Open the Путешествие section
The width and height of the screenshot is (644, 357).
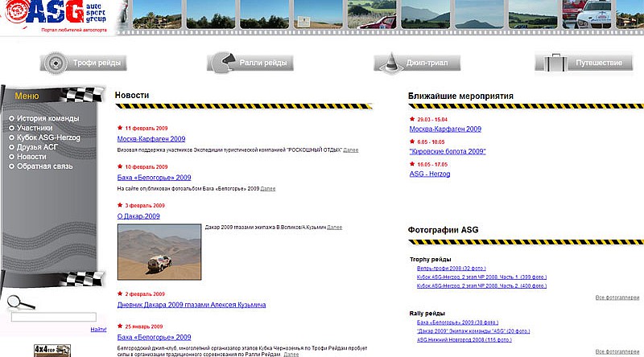[x=597, y=63]
